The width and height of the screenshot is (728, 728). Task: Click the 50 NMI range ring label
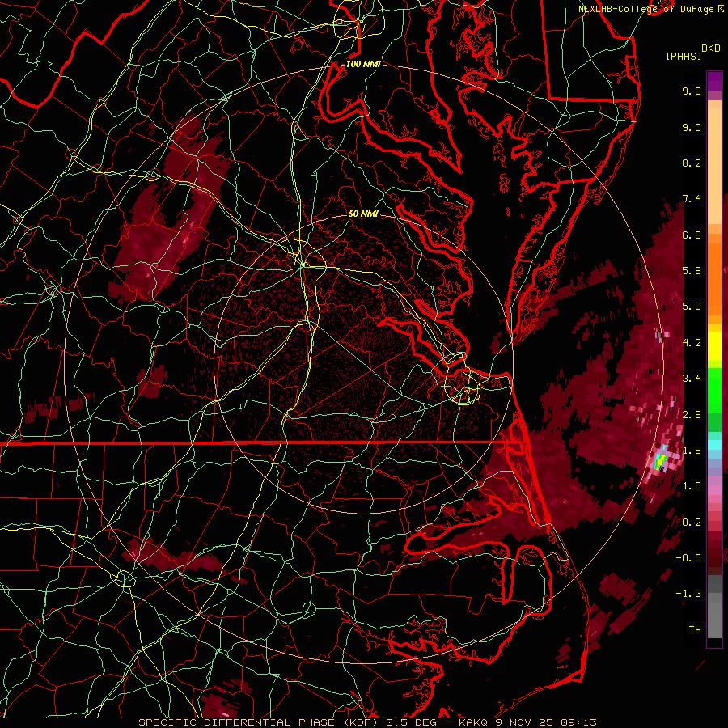pyautogui.click(x=363, y=214)
